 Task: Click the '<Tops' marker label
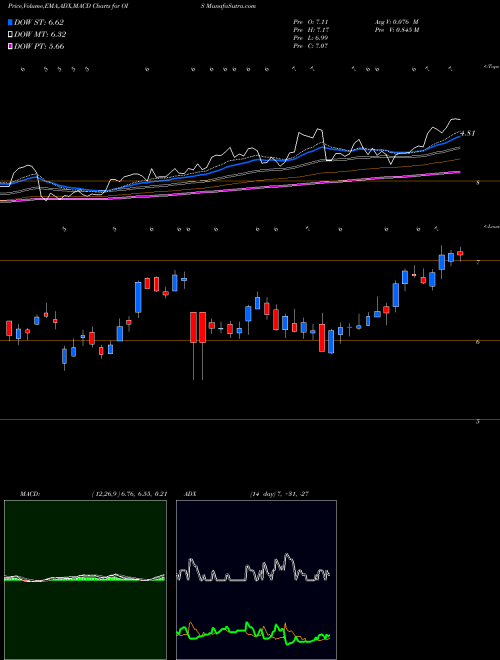point(491,67)
